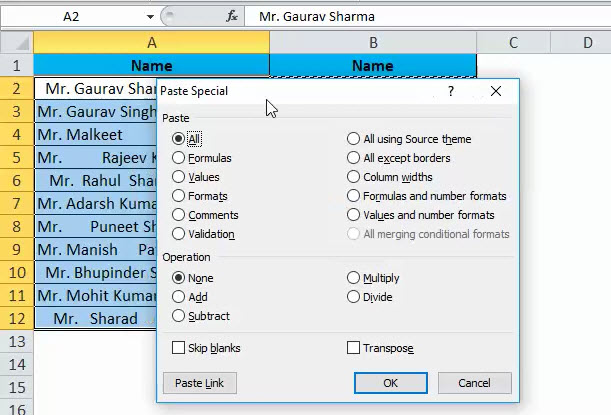Select row 13 header
Screen dimensions: 611x415
pos(16,342)
